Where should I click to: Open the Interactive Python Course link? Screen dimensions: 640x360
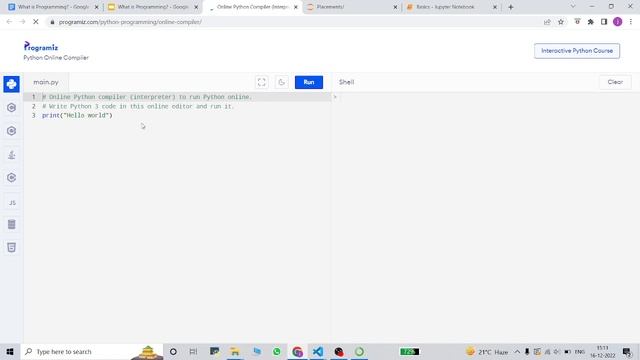[577, 51]
